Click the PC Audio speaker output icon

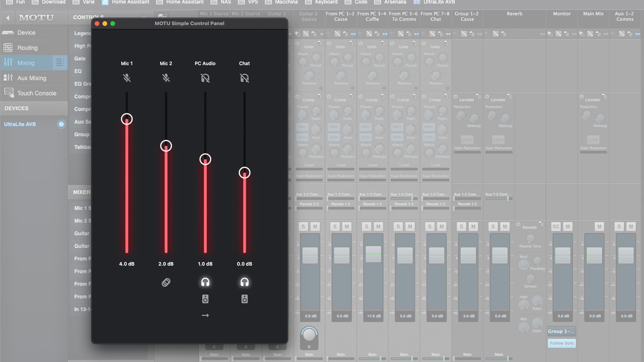tap(205, 299)
